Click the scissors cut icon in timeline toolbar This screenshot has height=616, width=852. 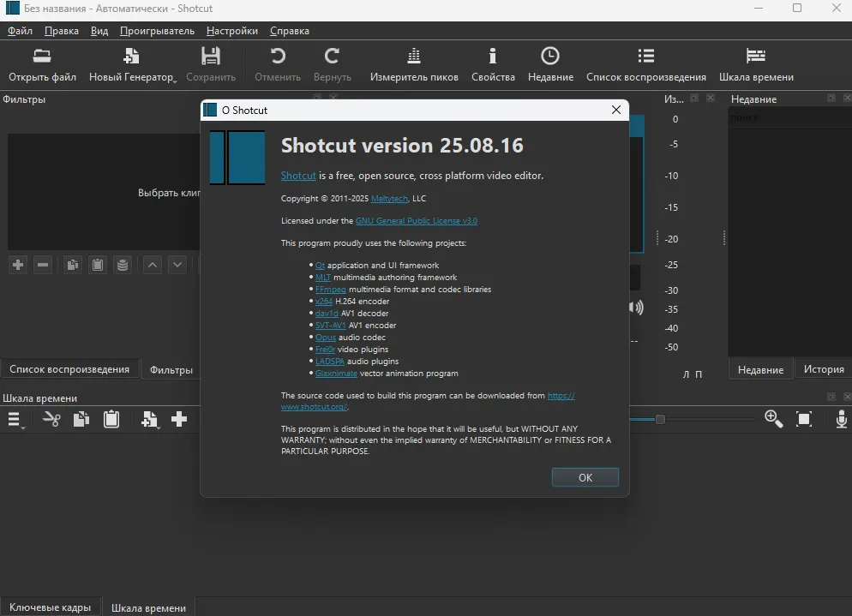click(51, 419)
